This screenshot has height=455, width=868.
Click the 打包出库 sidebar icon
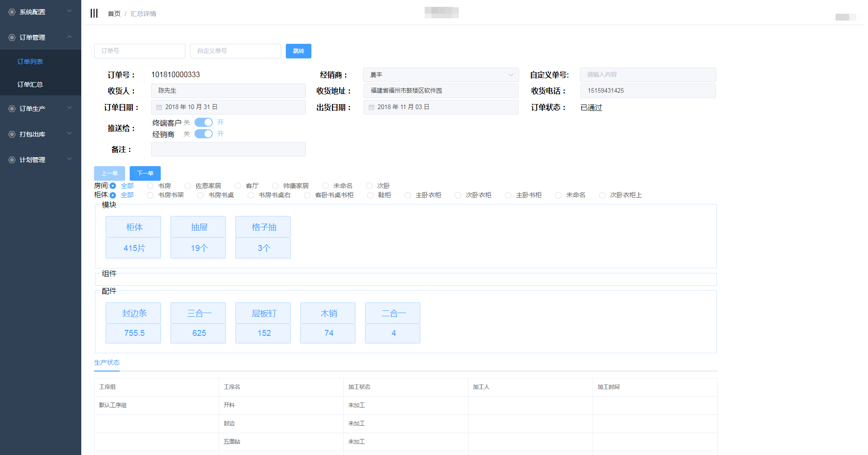tap(12, 134)
